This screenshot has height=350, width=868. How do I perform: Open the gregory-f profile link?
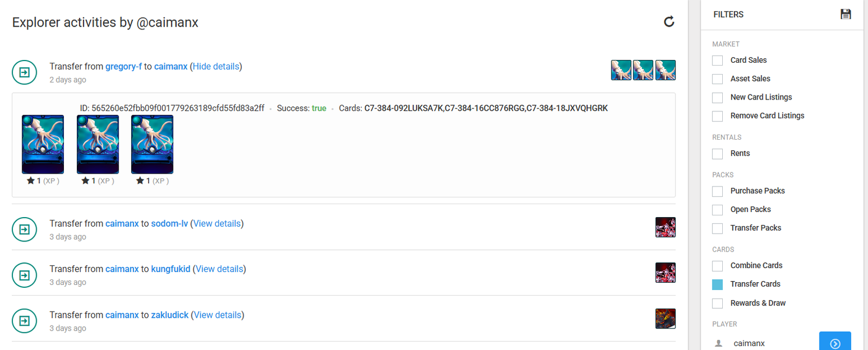click(124, 66)
